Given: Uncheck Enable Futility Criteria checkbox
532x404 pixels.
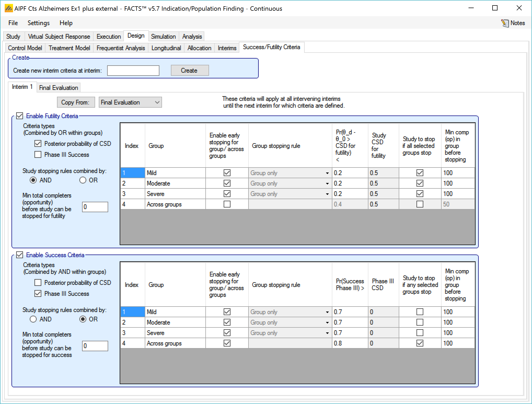Looking at the screenshot, I should [x=20, y=116].
